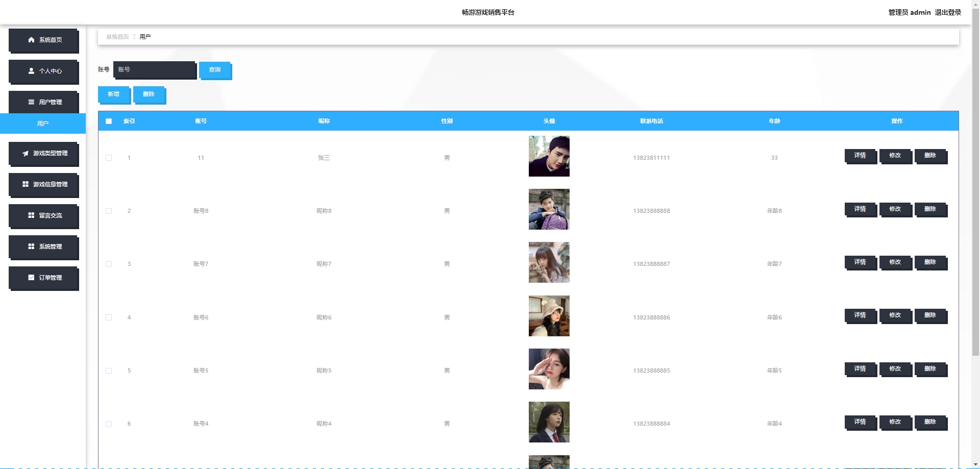Click the phone number 13823888888
The image size is (980, 469).
click(651, 211)
